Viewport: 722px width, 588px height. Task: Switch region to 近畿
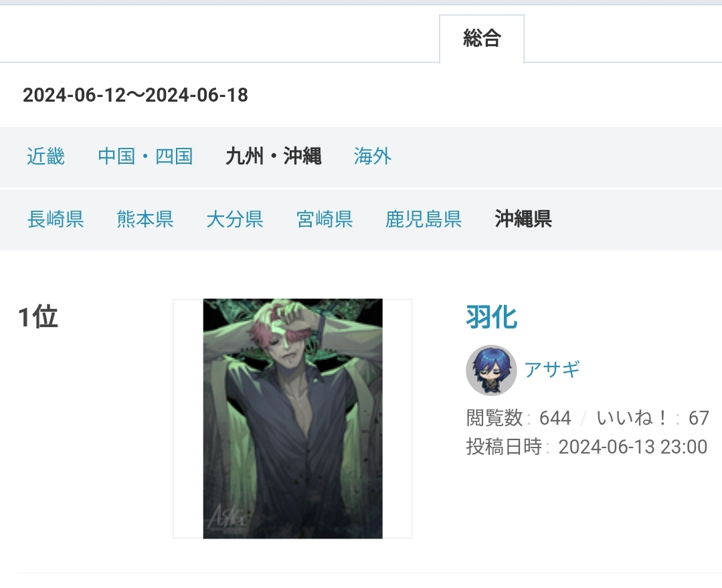(x=46, y=157)
